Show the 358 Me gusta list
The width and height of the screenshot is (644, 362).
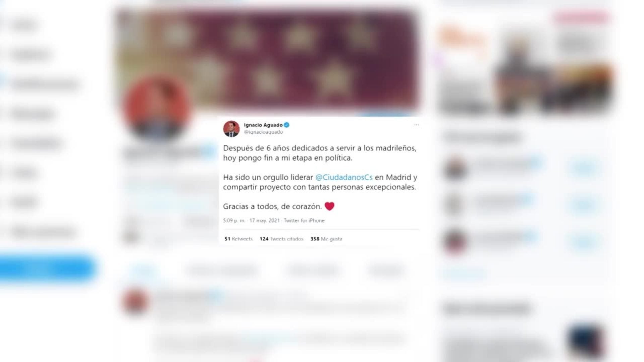click(x=326, y=239)
